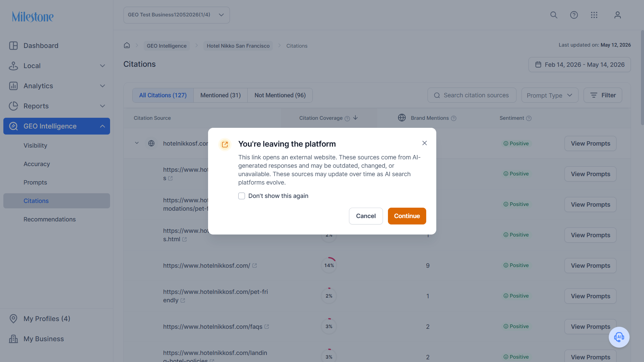Click the Dashboard sidebar icon
The width and height of the screenshot is (644, 362).
pyautogui.click(x=13, y=46)
